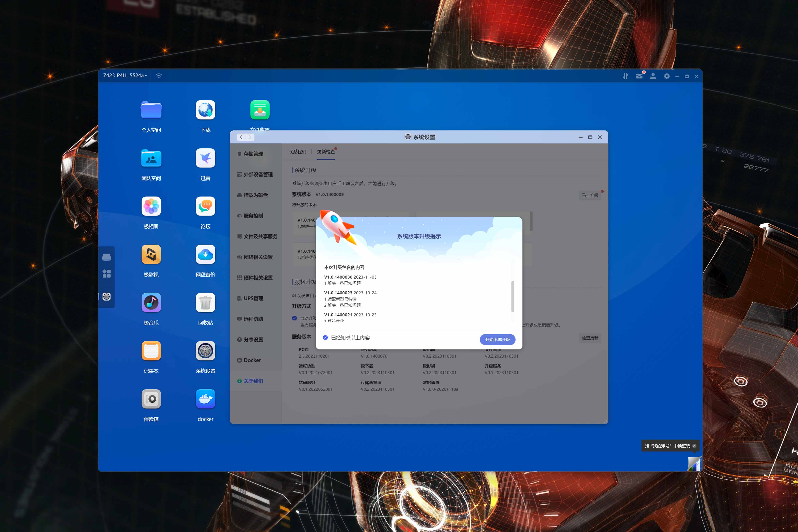
Task: Open the 下载 app icon
Action: (x=205, y=110)
